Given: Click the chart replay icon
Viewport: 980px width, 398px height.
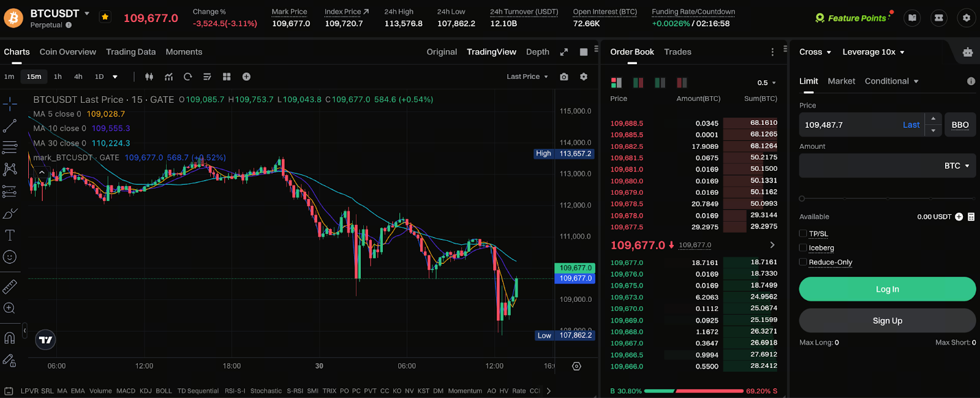Looking at the screenshot, I should [x=188, y=77].
